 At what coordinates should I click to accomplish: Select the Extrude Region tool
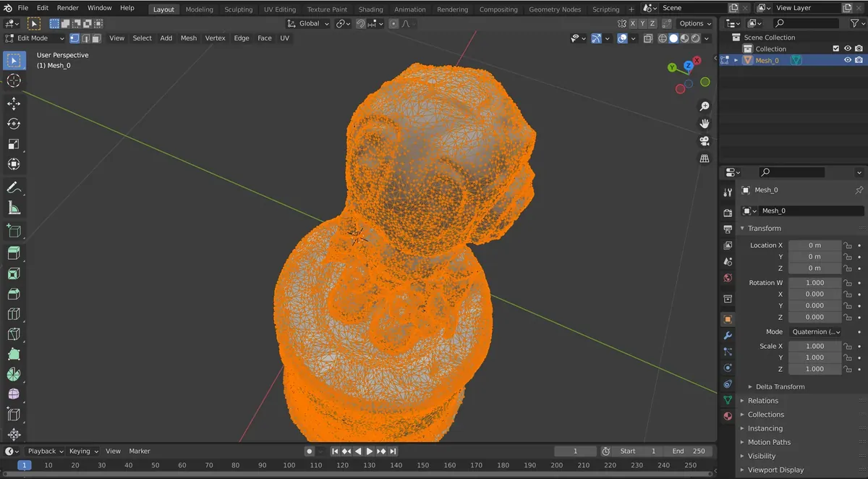tap(14, 253)
